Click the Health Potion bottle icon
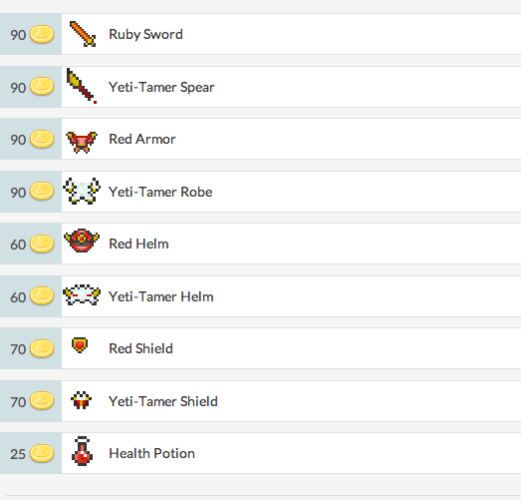The width and height of the screenshot is (521, 500). coord(82,451)
